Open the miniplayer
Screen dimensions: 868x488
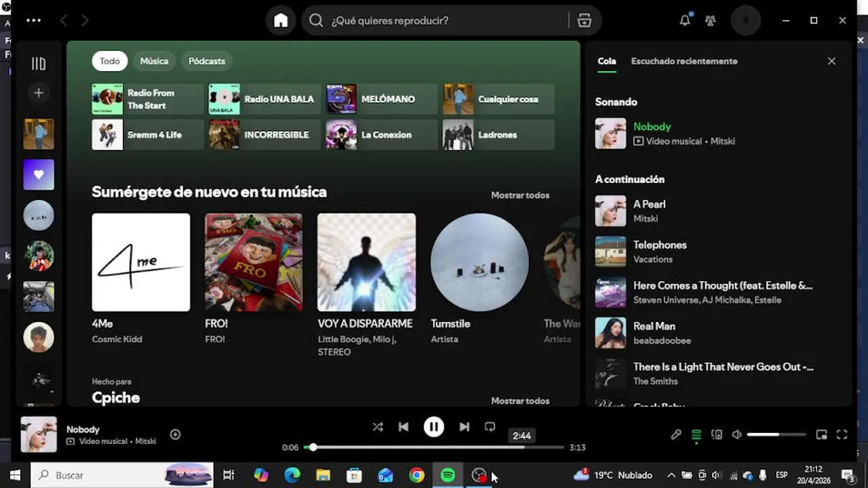[821, 434]
